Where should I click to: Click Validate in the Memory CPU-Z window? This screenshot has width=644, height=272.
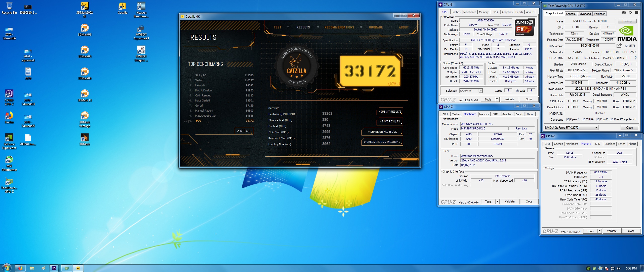click(612, 231)
